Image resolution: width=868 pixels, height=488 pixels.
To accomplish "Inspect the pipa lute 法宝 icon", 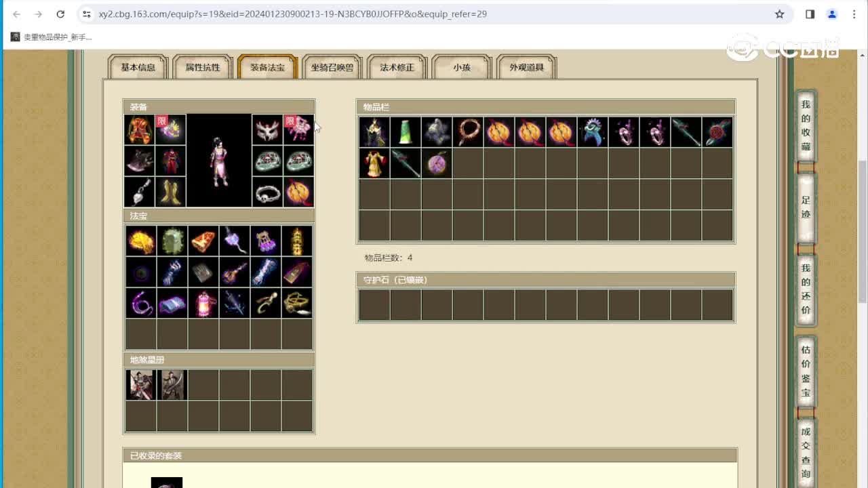I will [235, 272].
